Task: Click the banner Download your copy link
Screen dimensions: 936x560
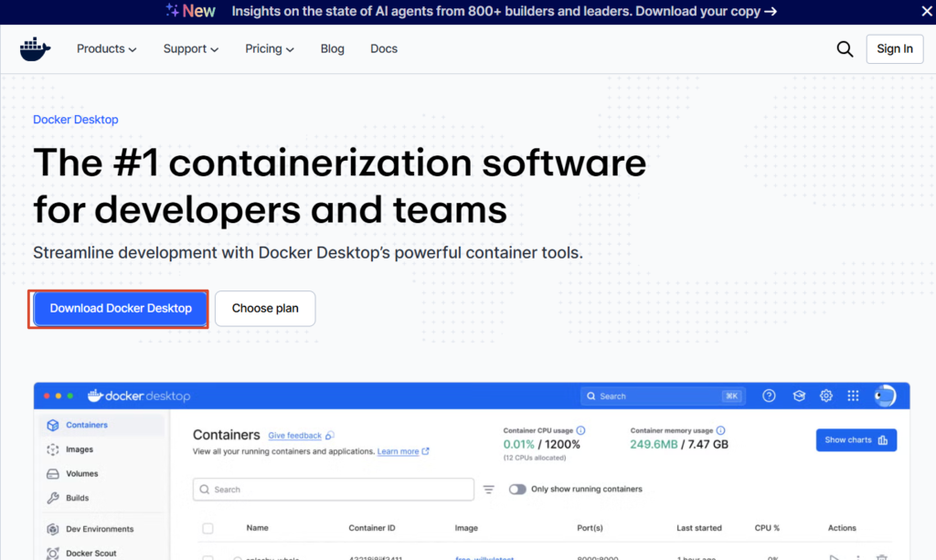Action: click(706, 11)
